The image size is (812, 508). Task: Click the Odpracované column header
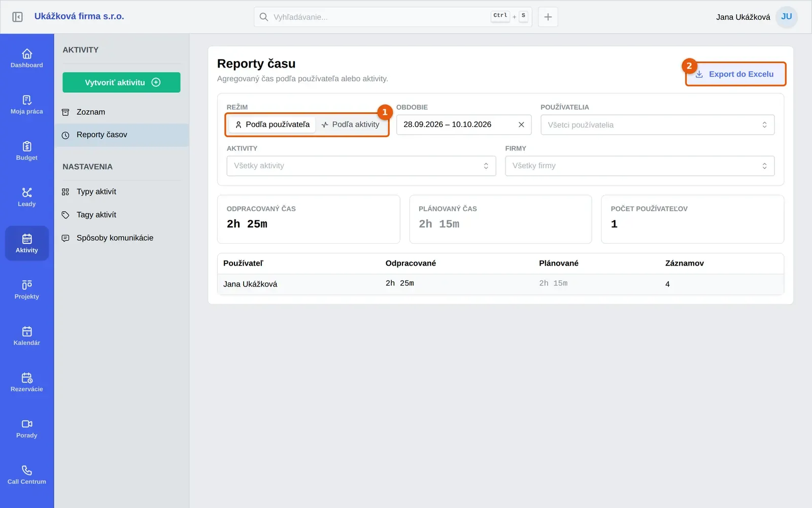411,263
